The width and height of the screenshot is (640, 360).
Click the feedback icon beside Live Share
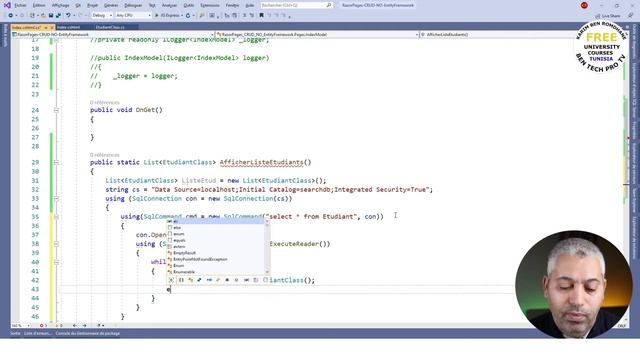pyautogui.click(x=631, y=16)
